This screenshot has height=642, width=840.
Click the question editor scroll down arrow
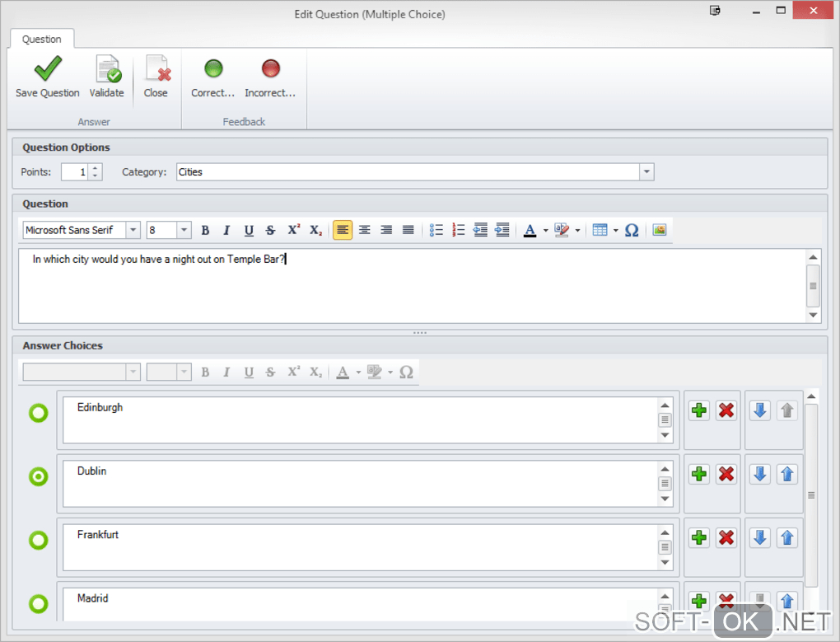pos(813,315)
